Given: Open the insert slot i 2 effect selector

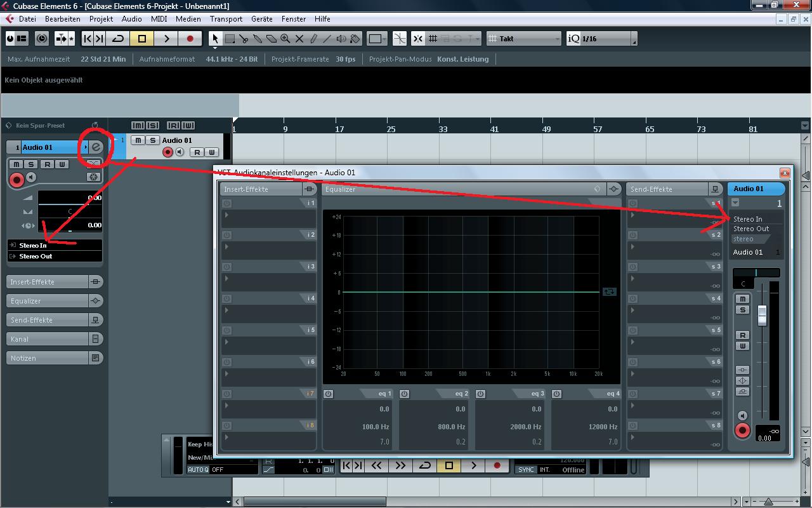Looking at the screenshot, I should tap(269, 247).
